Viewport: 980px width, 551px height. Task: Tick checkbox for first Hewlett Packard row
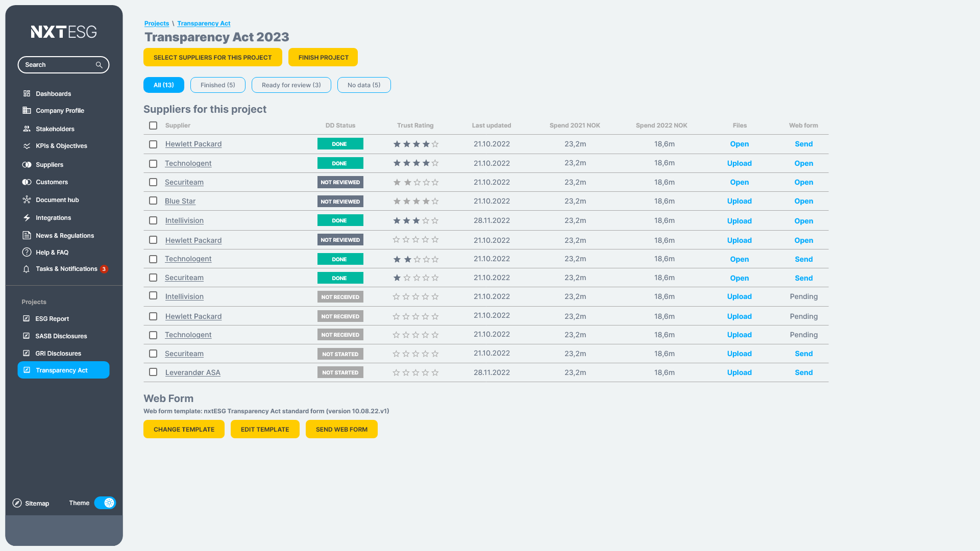153,144
